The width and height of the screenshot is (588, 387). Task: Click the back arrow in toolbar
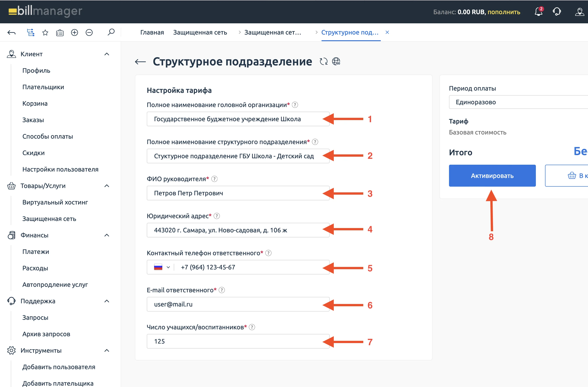12,32
